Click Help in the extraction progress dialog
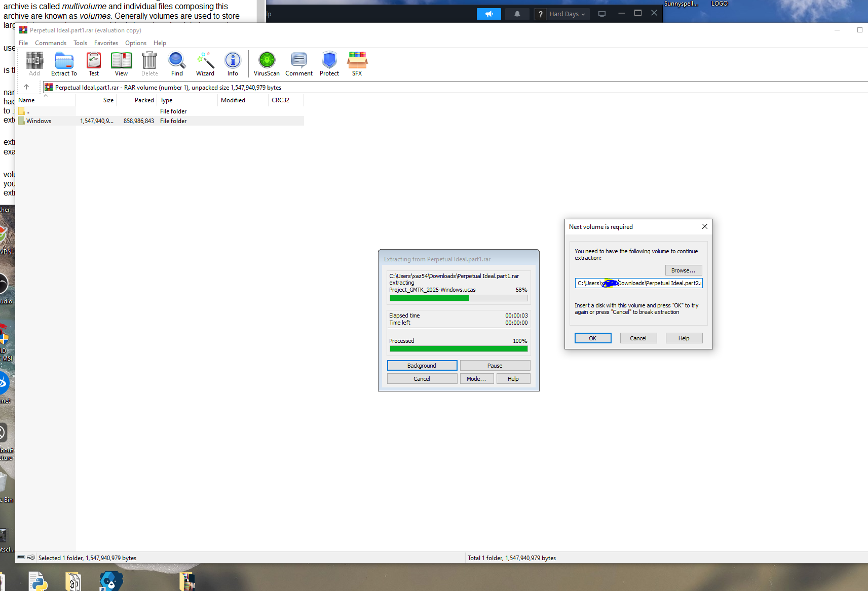Screen dimensions: 868x591 513,379
